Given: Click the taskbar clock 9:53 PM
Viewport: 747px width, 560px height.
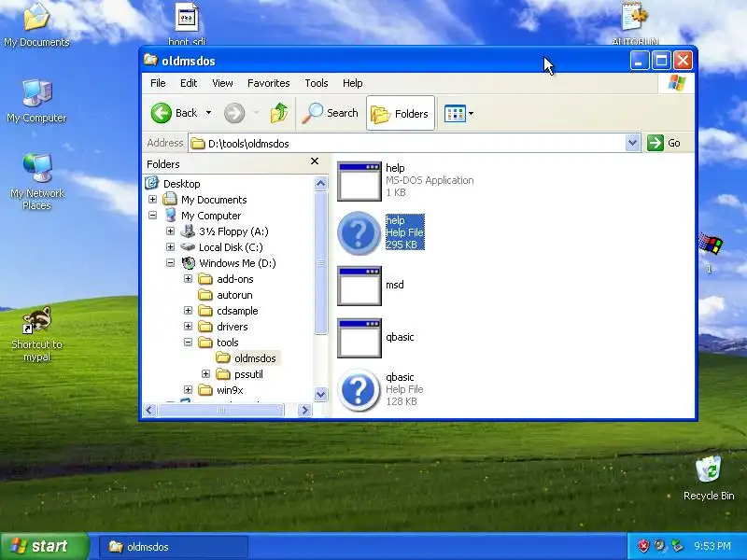Looking at the screenshot, I should [712, 546].
